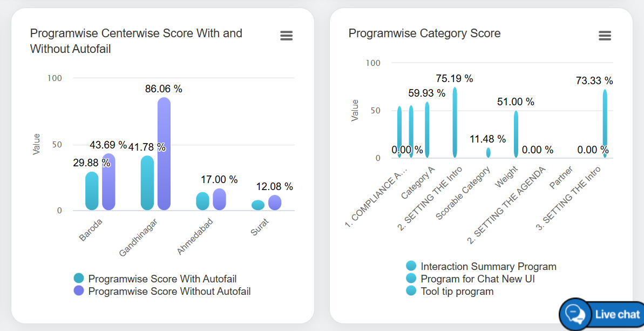Click the Live chat button label
The width and height of the screenshot is (644, 331).
click(x=617, y=314)
